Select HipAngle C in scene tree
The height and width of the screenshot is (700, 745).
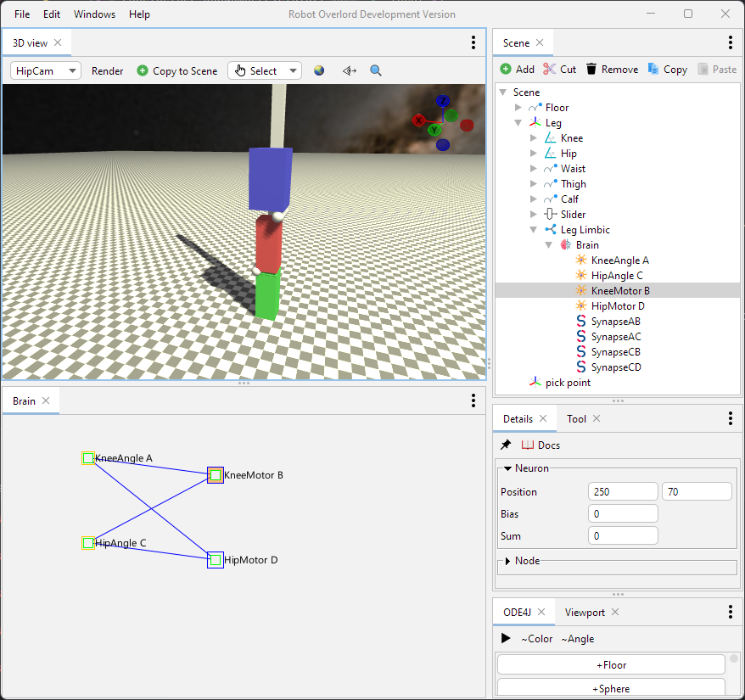coord(617,276)
